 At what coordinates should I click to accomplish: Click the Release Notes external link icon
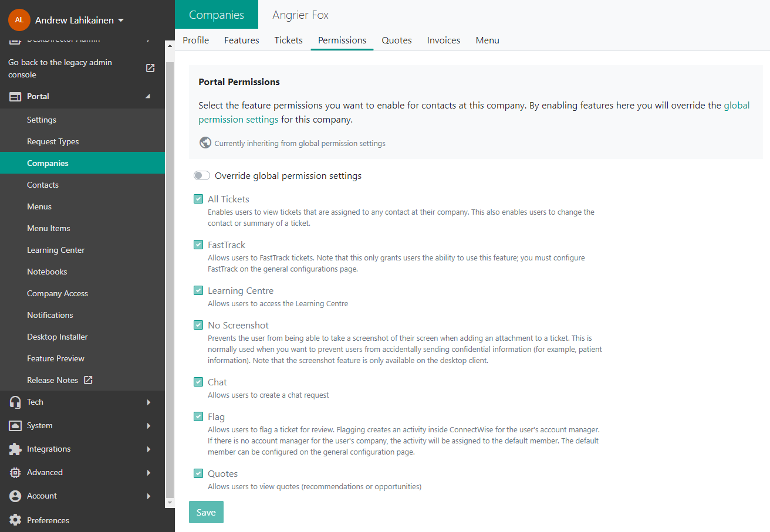(88, 380)
